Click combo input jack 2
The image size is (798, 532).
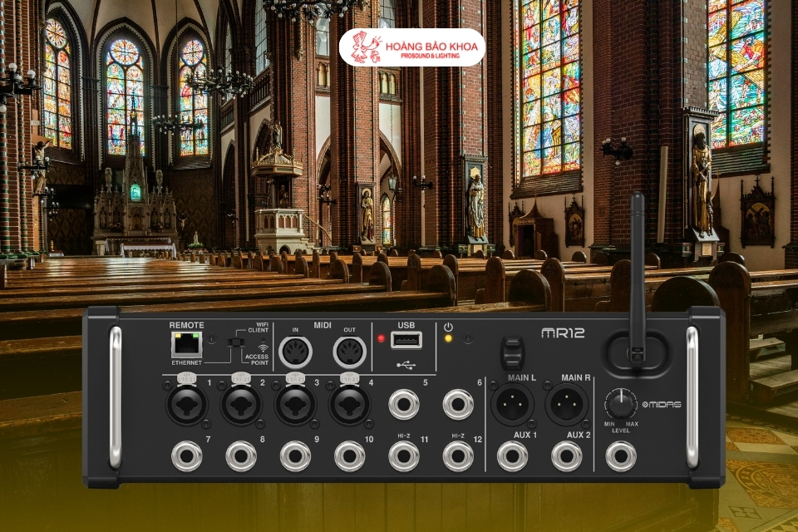click(241, 406)
